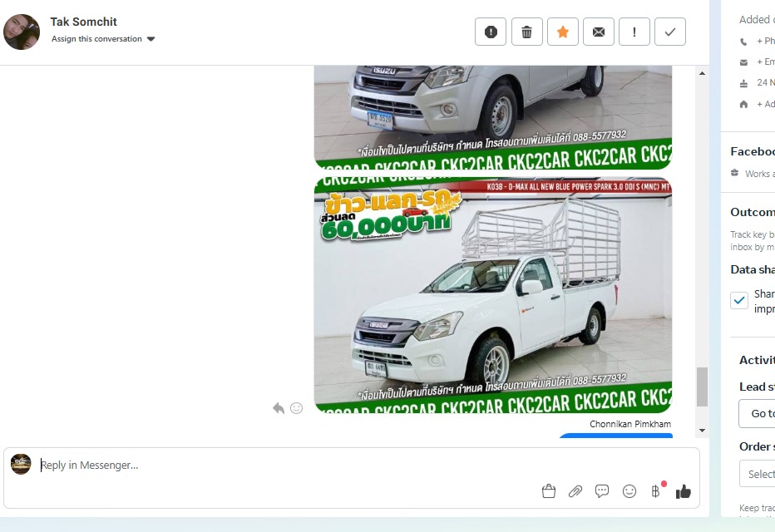Delete conversation with trash icon
The height and width of the screenshot is (532, 775).
point(527,32)
